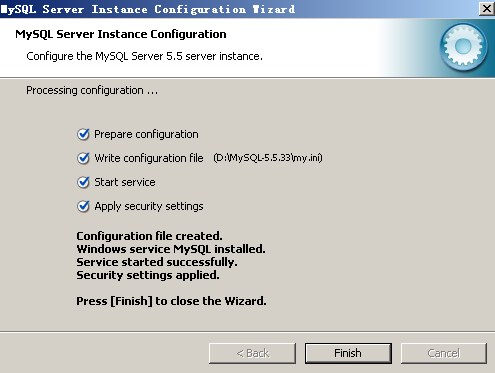Image resolution: width=495 pixels, height=373 pixels.
Task: Click Finish to close the wizard
Action: [348, 353]
